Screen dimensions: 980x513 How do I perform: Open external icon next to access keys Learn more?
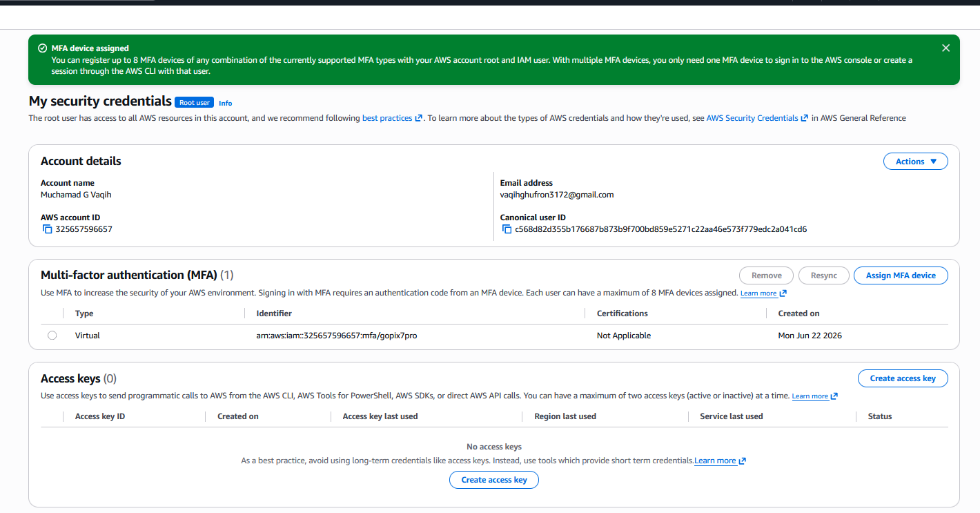click(834, 396)
